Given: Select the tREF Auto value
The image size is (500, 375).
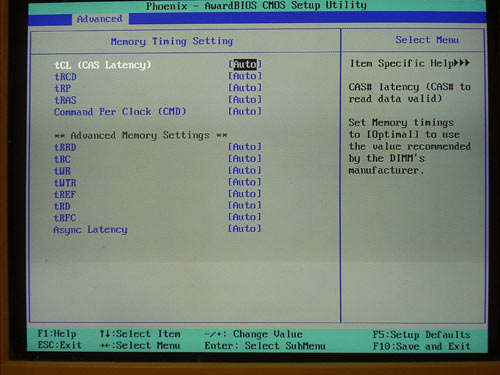Looking at the screenshot, I should click(245, 194).
